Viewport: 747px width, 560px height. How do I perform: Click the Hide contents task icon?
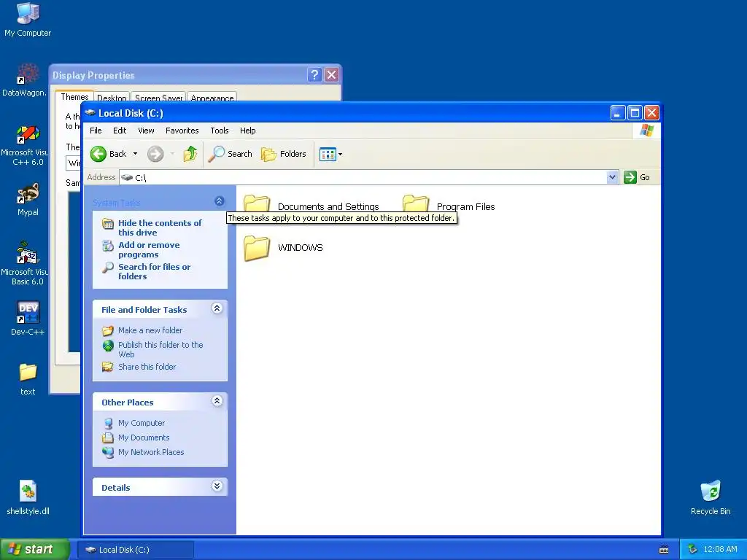click(x=108, y=223)
